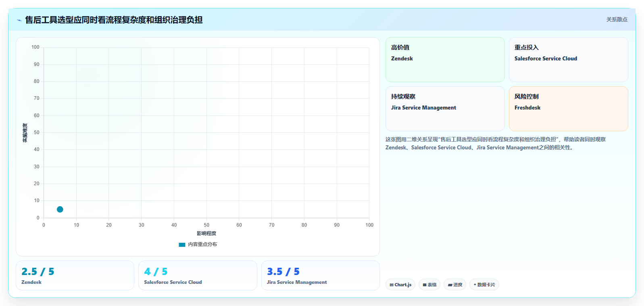The width and height of the screenshot is (644, 306).
Task: Click the 4 / 5 score value
Action: (x=156, y=272)
